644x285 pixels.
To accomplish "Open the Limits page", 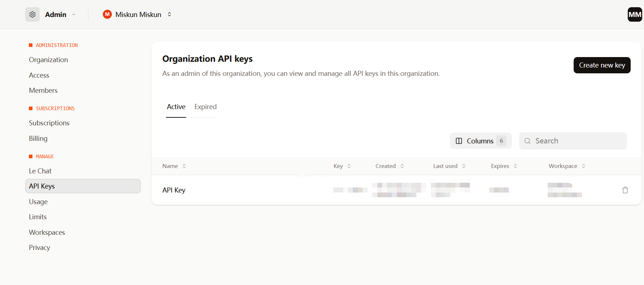I will [x=38, y=217].
